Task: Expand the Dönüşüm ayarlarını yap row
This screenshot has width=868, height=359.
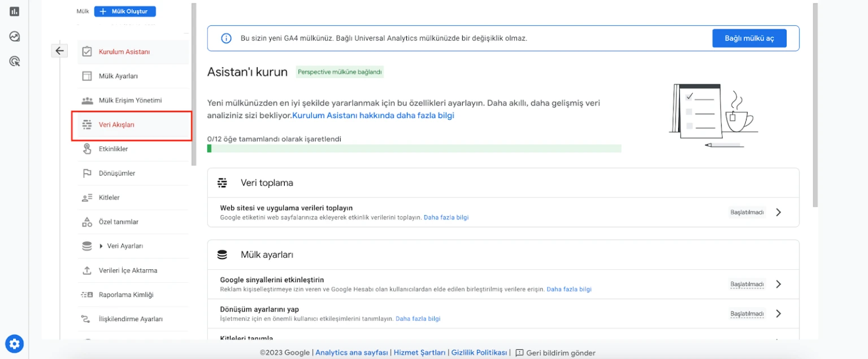Action: pyautogui.click(x=778, y=313)
